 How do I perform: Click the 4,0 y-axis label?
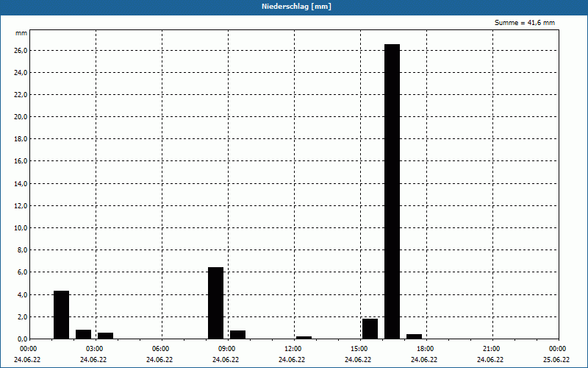tap(22, 295)
